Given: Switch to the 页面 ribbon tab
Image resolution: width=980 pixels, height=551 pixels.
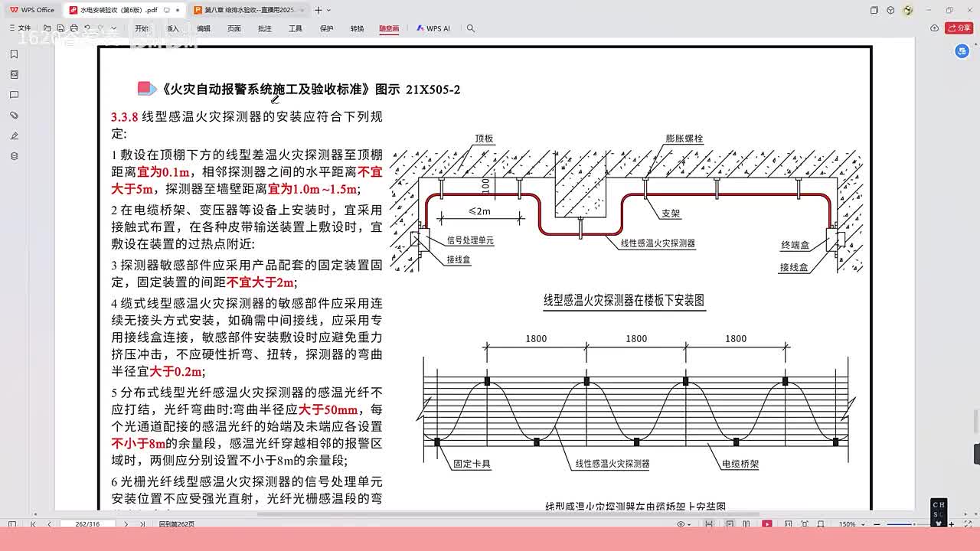Looking at the screenshot, I should coord(234,28).
